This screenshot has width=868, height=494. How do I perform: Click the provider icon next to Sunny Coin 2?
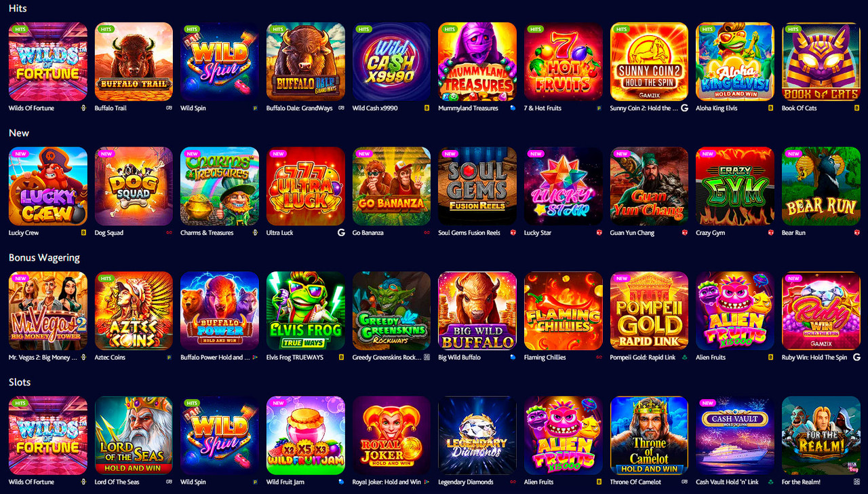point(684,108)
